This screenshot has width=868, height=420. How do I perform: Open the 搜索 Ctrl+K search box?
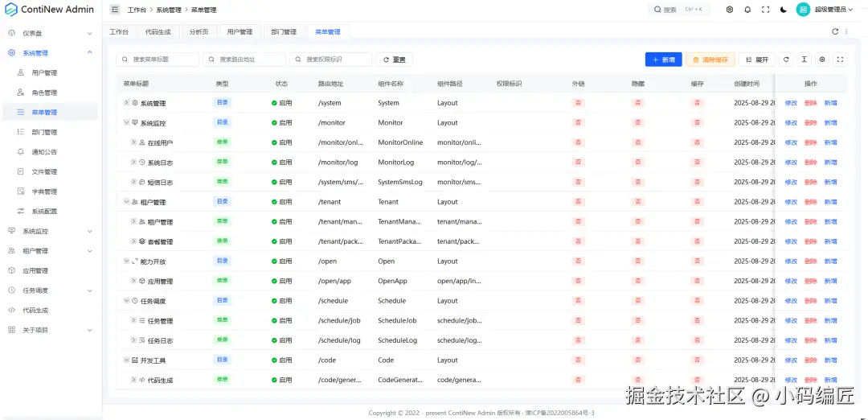(x=678, y=10)
